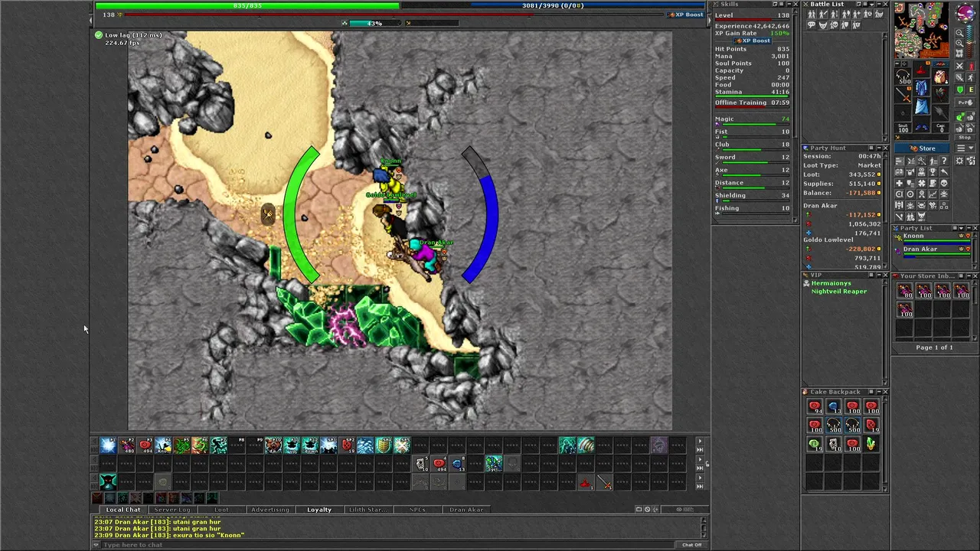Image resolution: width=980 pixels, height=551 pixels.
Task: Open the settings gear icon
Action: point(959,161)
